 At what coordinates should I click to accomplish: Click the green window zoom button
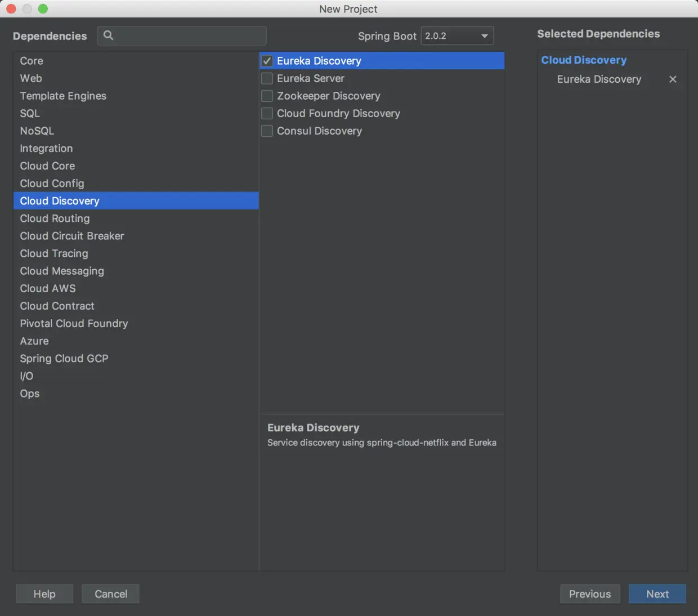43,8
